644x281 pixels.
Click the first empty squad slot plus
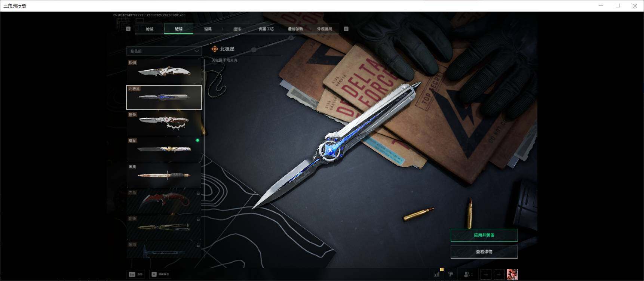tap(486, 275)
